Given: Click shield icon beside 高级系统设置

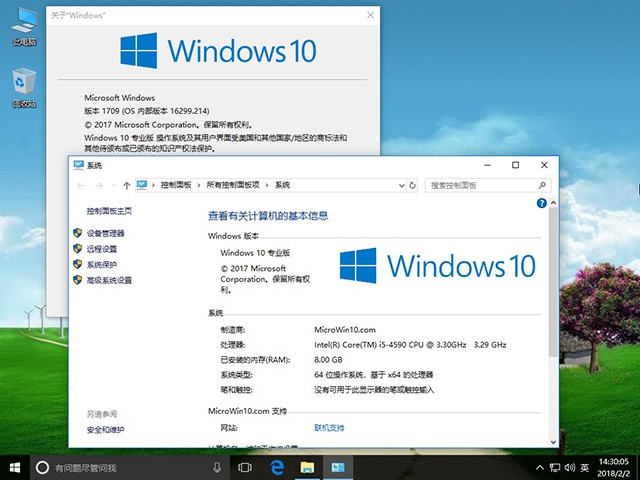Looking at the screenshot, I should pyautogui.click(x=78, y=280).
